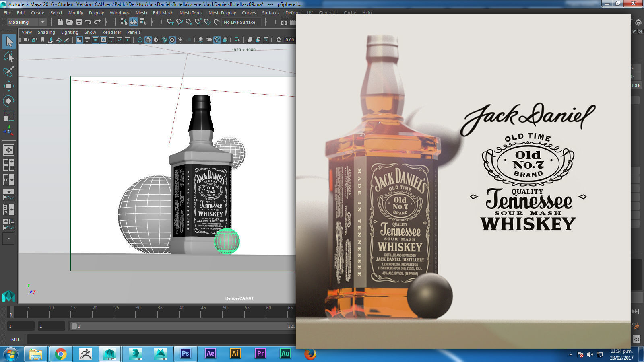Open the viewport Shading menu
Viewport: 644px width, 362px height.
[46, 32]
